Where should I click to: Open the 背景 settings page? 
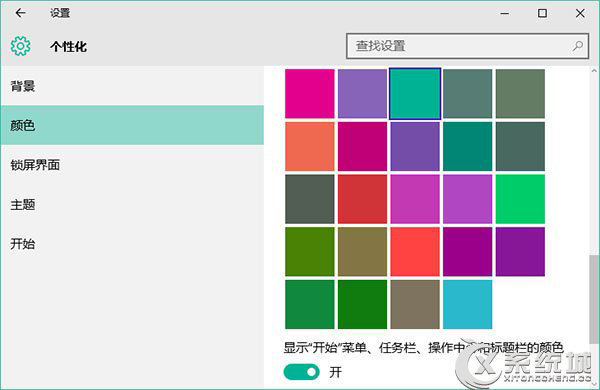tap(132, 86)
